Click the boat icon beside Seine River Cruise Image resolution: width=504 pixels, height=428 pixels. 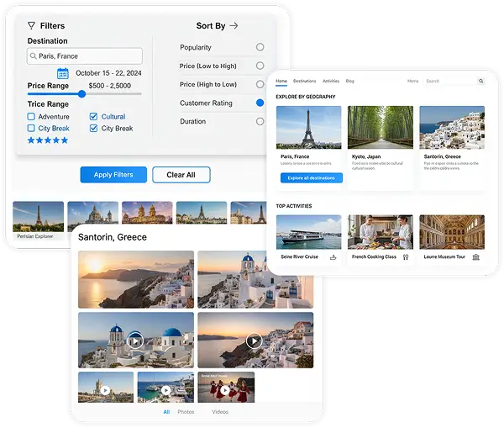coord(333,257)
